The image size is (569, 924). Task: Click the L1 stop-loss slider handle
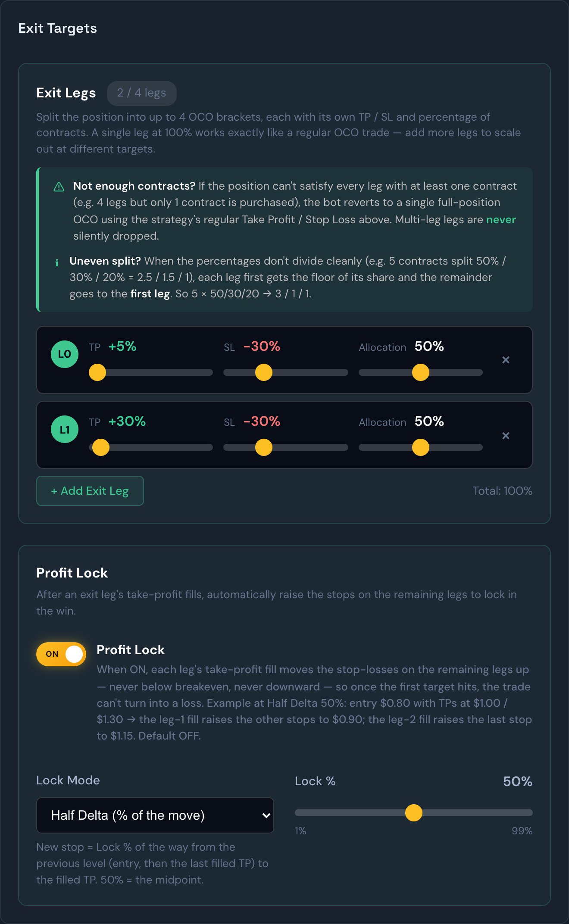point(264,447)
